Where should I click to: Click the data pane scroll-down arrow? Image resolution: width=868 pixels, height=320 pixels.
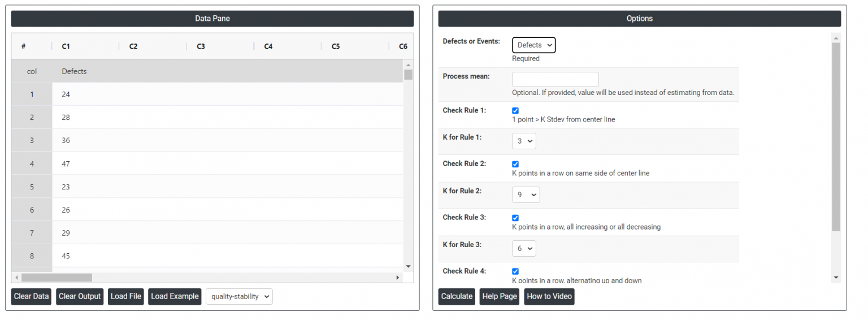coord(408,266)
